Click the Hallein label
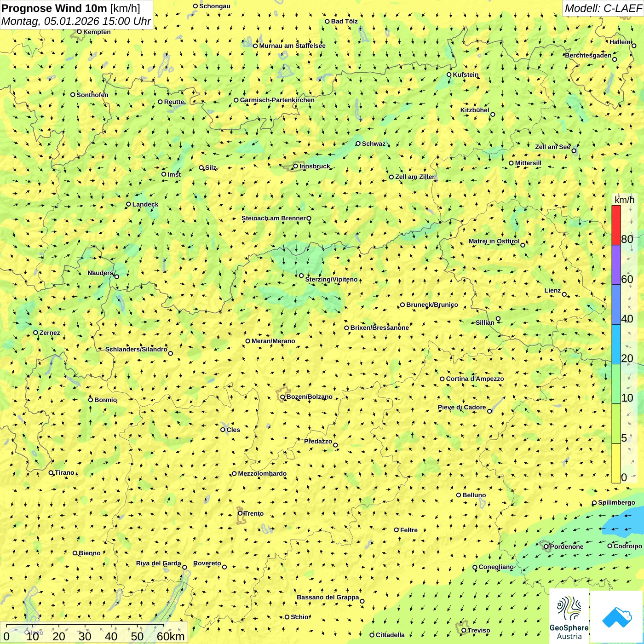 pyautogui.click(x=620, y=42)
